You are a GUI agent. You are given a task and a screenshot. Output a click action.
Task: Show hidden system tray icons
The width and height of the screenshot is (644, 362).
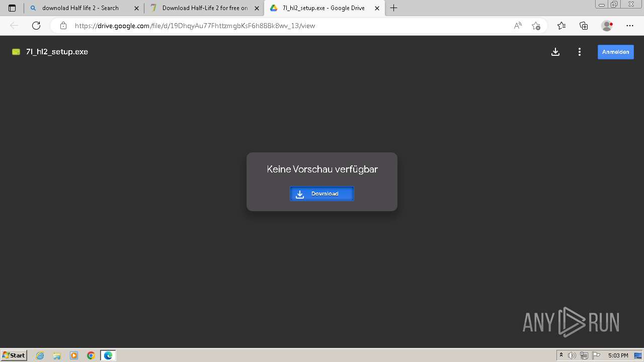(561, 355)
